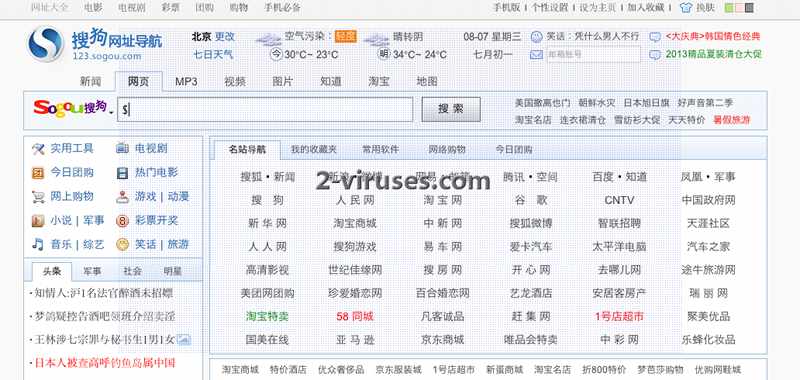This screenshot has width=800, height=380.
Task: Click the 好声音第二季 hot search
Action: coord(706,103)
